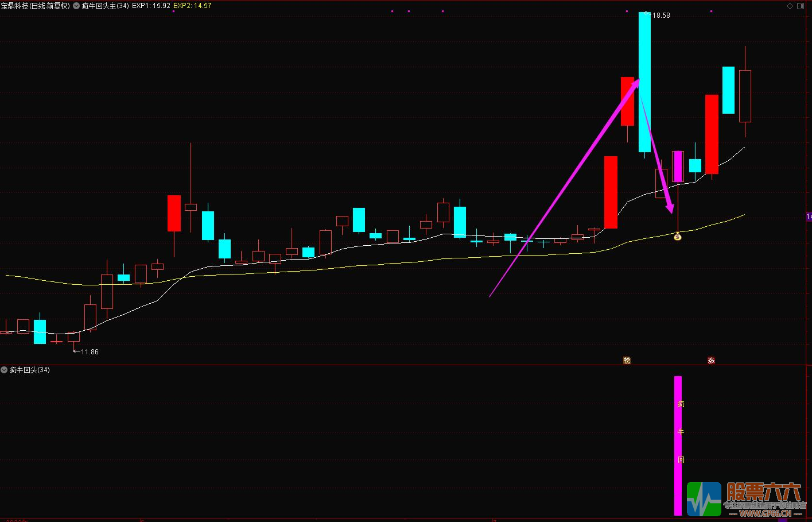Click the 疯牛回头(34) sub-panel title
This screenshot has height=522, width=812.
30,370
